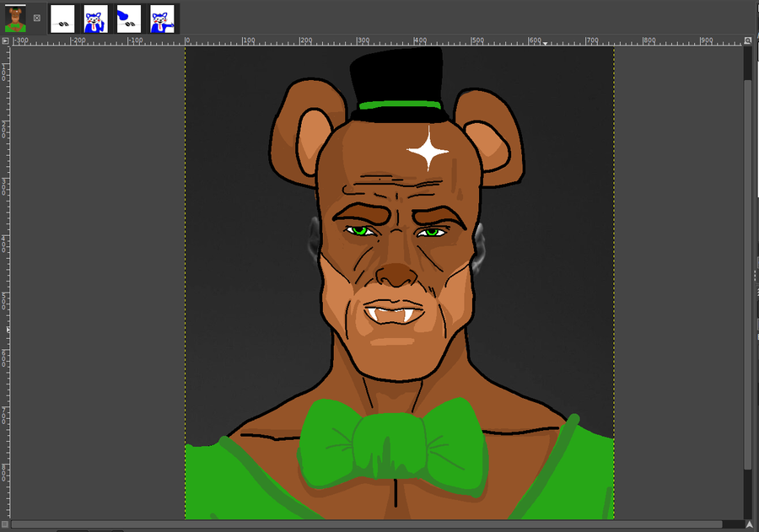
Task: Open the blue cat pointing-right image tab
Action: pos(162,19)
